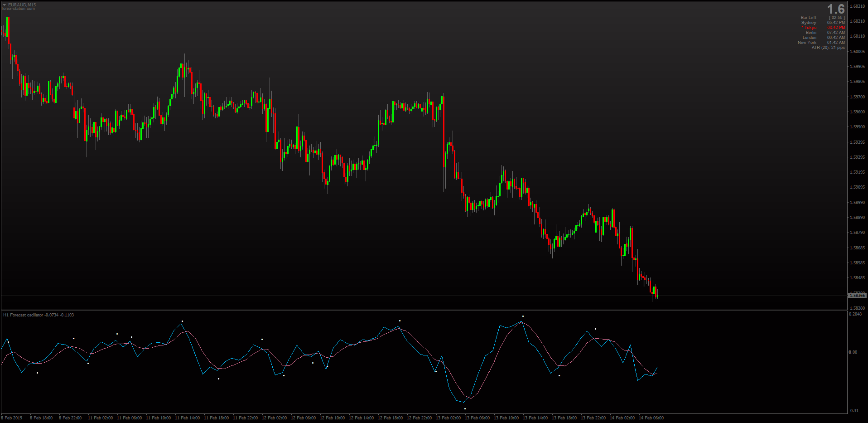The image size is (868, 423).
Task: Click the Sydney session time row
Action: 823,23
